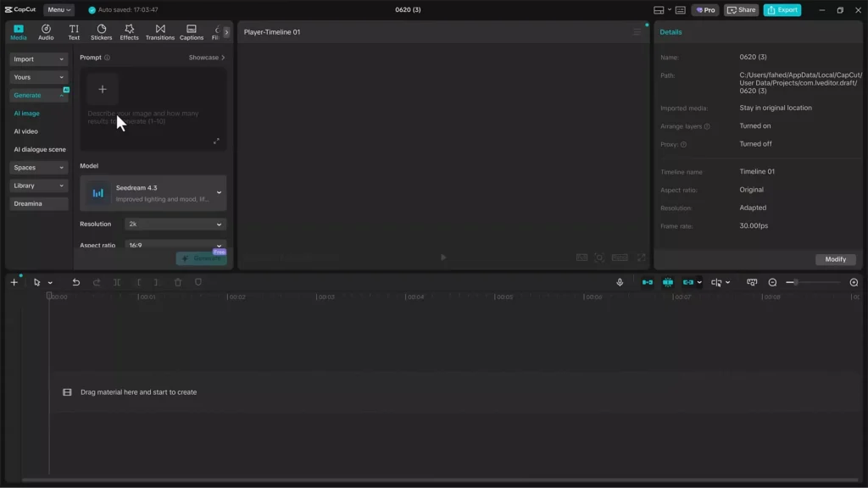The width and height of the screenshot is (868, 488).
Task: Play the timeline preview
Action: coord(442,258)
